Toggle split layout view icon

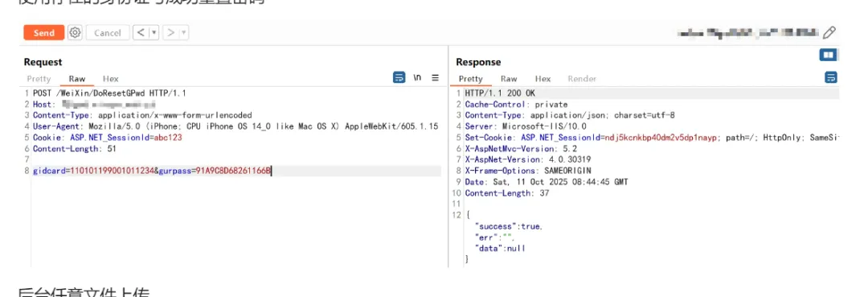point(828,55)
